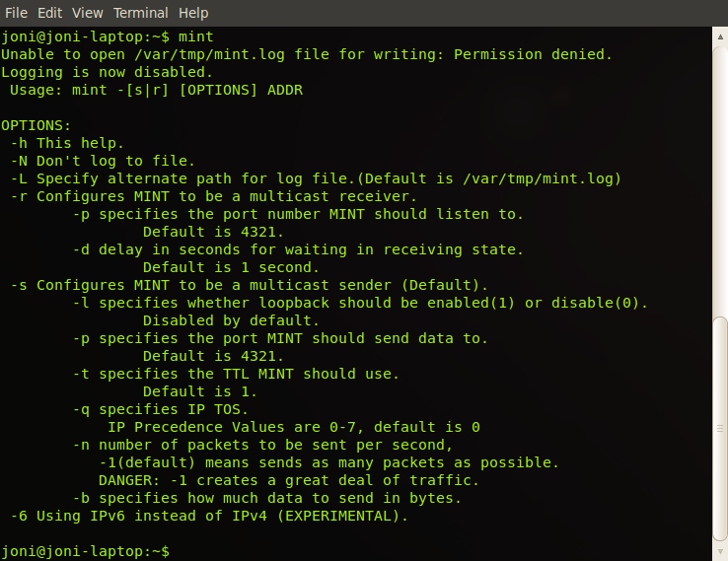Open the Terminal menu

pos(141,13)
